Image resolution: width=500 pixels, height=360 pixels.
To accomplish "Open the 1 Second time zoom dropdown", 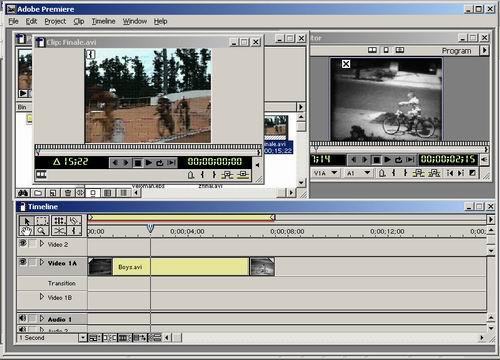I will (83, 338).
